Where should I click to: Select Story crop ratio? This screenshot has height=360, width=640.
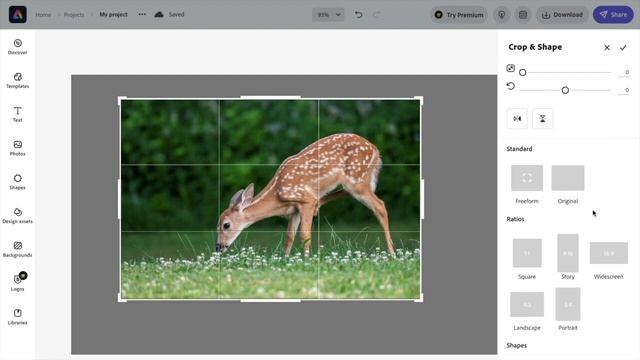tap(568, 257)
